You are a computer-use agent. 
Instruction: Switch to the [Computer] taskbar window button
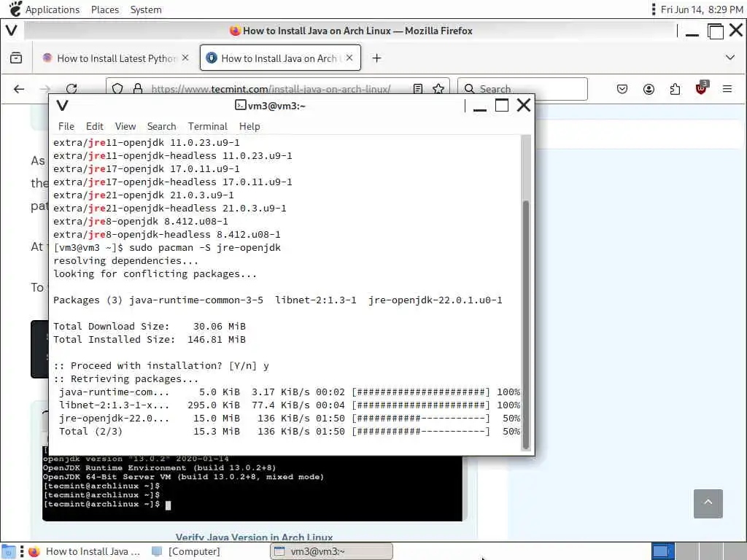coord(187,551)
